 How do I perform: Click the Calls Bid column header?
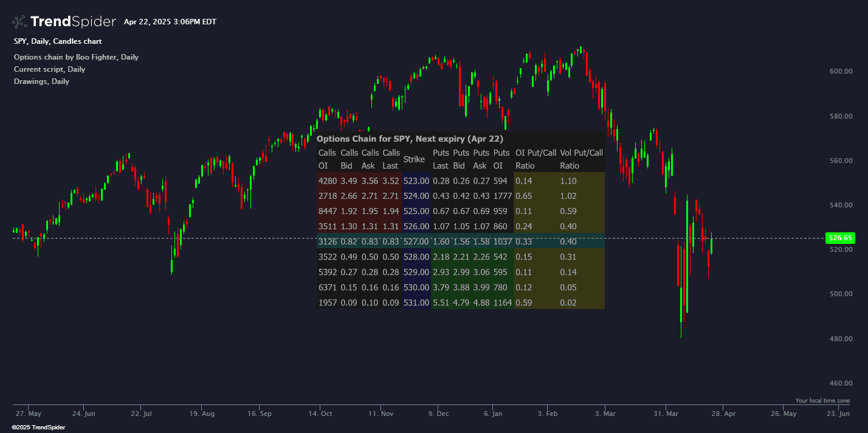point(350,159)
